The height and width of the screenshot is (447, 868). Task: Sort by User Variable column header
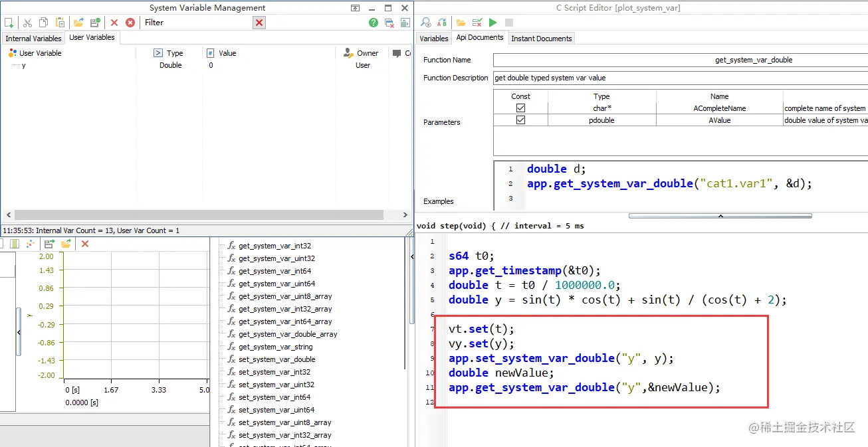click(68, 53)
